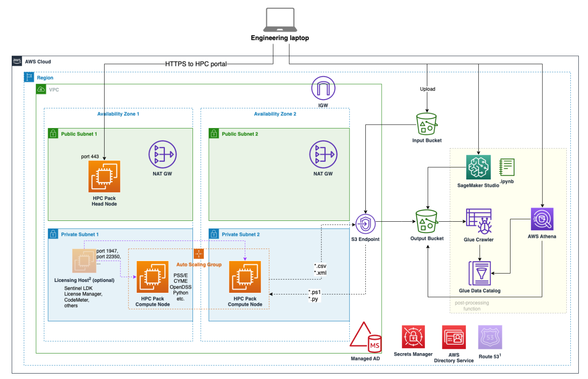The image size is (588, 379).
Task: Click the 'Sentinel LDK' text
Action: (79, 288)
